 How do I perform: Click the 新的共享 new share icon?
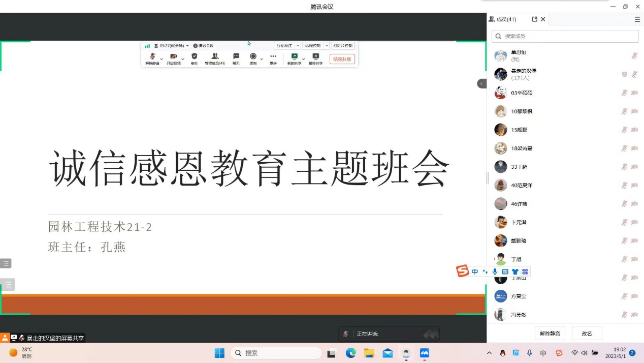pyautogui.click(x=294, y=57)
